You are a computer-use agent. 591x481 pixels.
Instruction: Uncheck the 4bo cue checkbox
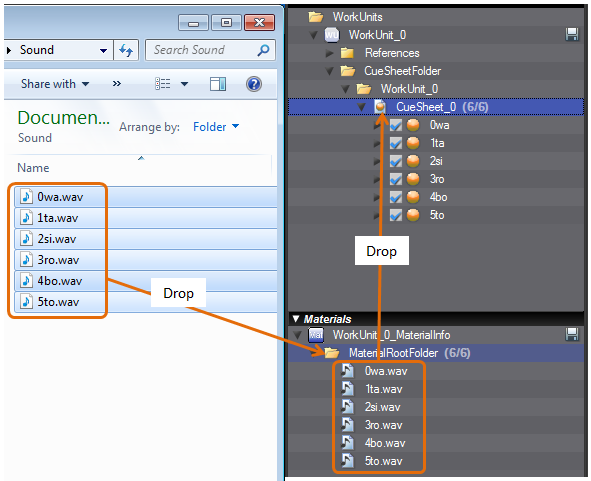point(395,197)
